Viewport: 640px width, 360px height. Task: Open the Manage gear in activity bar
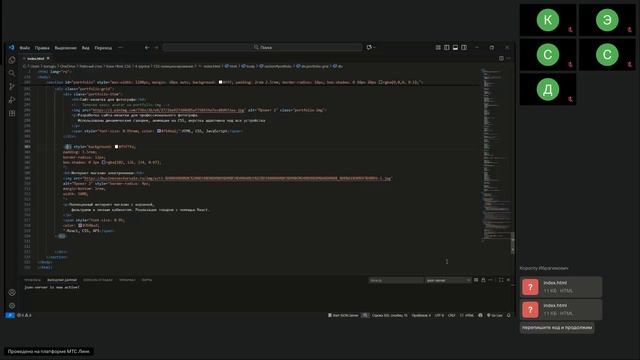coord(12,306)
